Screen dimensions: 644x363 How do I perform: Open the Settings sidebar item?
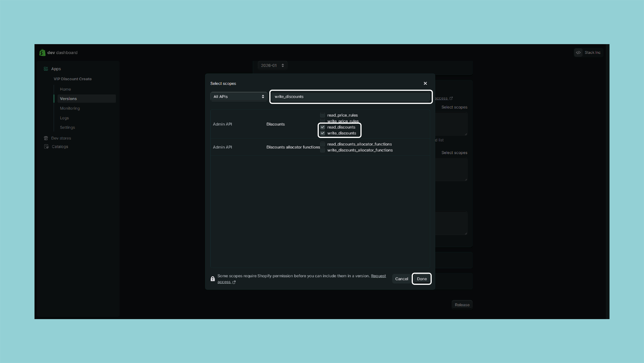(x=67, y=127)
